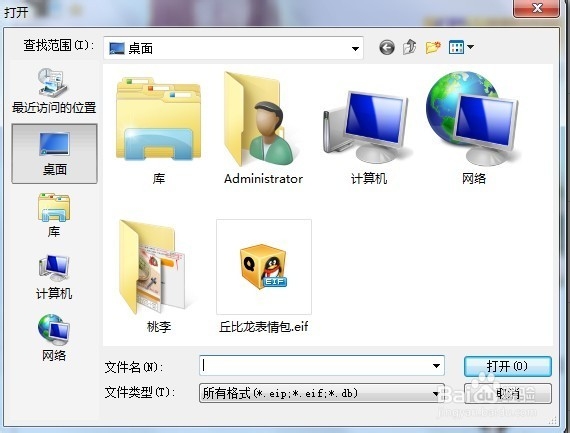The image size is (570, 433).
Task: Click the 取消 cancel button
Action: click(507, 393)
